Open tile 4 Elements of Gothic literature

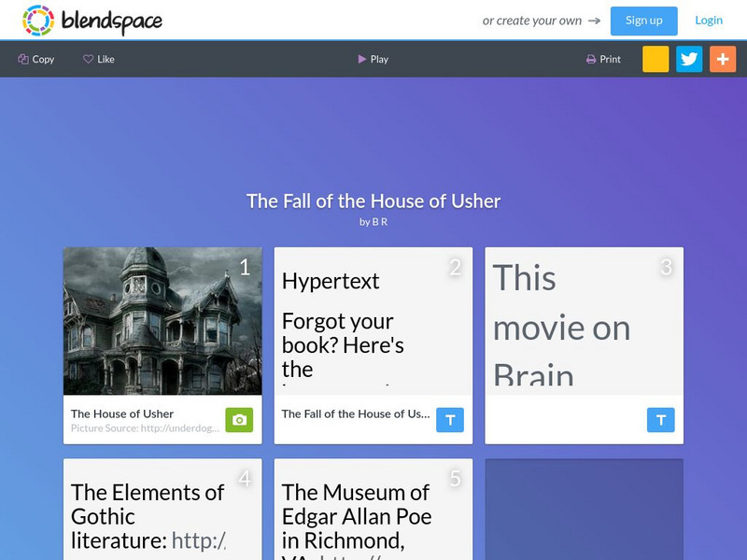tap(162, 509)
